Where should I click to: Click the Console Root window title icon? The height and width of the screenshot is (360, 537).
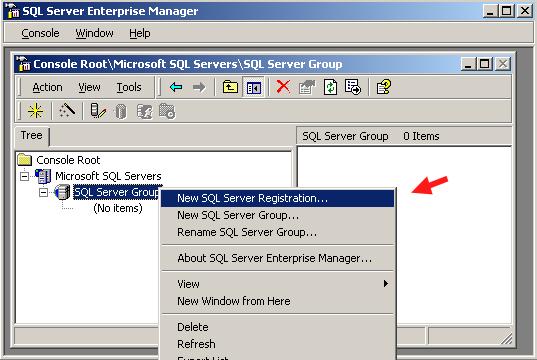click(23, 64)
